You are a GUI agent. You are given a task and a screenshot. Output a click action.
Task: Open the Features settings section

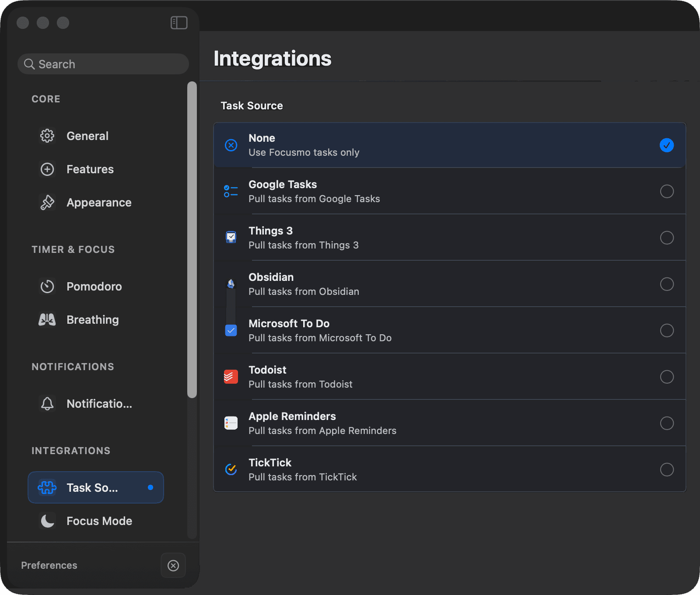click(96, 169)
